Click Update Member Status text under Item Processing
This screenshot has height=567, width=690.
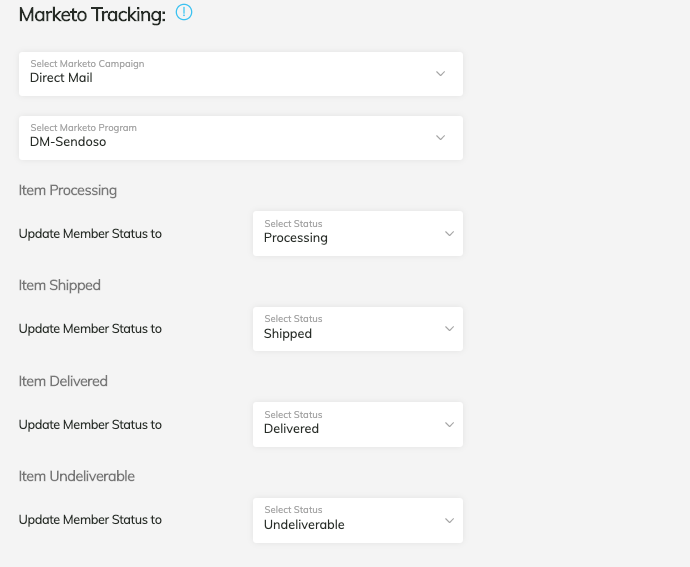click(x=90, y=234)
